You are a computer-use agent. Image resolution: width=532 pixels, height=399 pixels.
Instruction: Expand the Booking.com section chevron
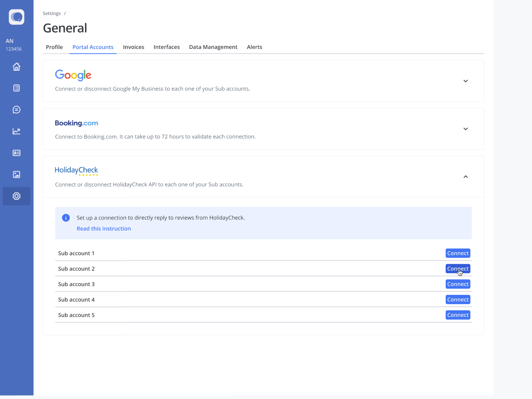coord(466,129)
